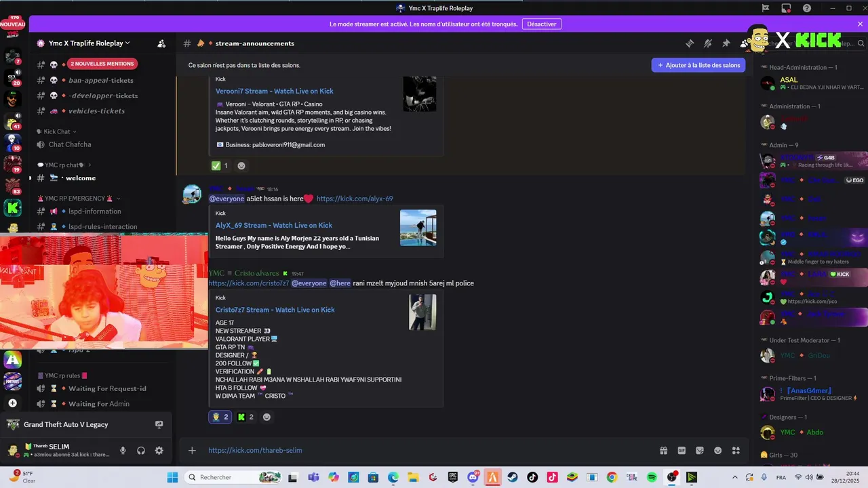Open server icon with 83 badge
868x488 pixels.
(12, 186)
